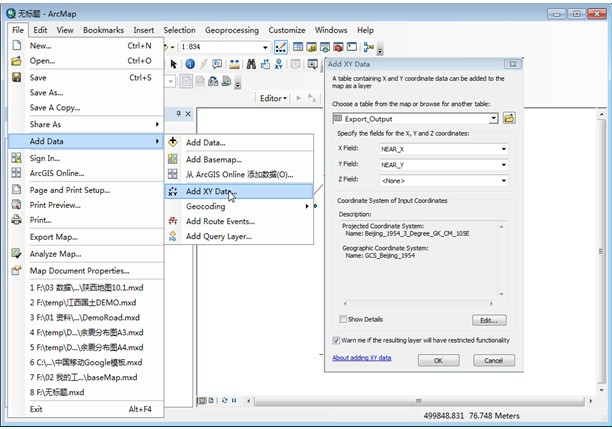Switch to Layout View icon below the map
This screenshot has height=429, width=612.
point(211,401)
